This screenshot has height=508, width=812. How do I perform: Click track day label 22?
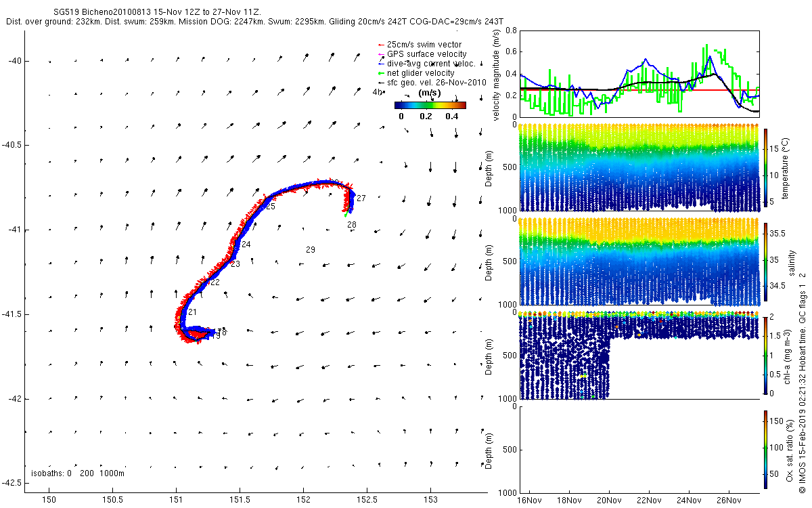point(215,282)
